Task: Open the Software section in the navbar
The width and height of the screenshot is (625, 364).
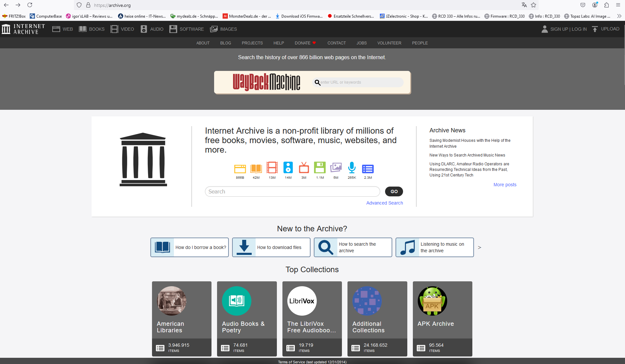Action: click(x=187, y=29)
